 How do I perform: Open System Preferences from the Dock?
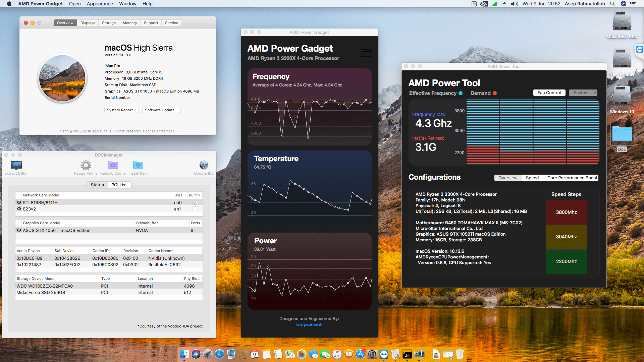tap(372, 354)
